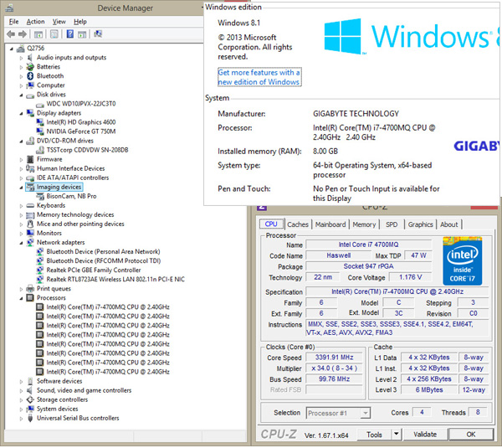Viewport: 502px width, 448px height.
Task: Collapse the Q2756 root node
Action: (12, 49)
